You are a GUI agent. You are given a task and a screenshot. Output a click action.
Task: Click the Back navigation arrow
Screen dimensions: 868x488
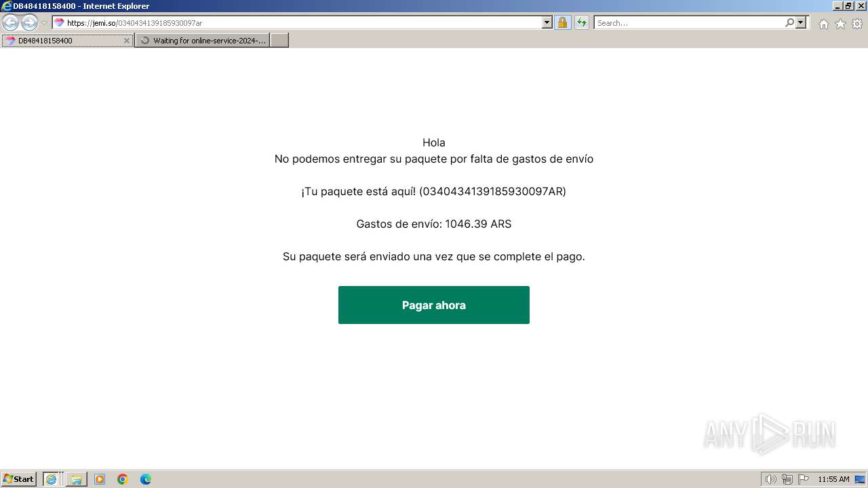point(10,23)
